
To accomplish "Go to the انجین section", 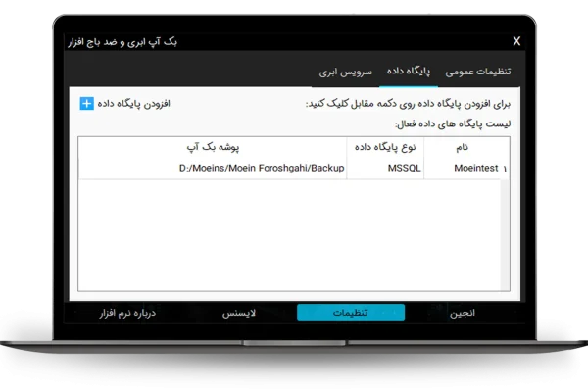I will click(x=463, y=313).
